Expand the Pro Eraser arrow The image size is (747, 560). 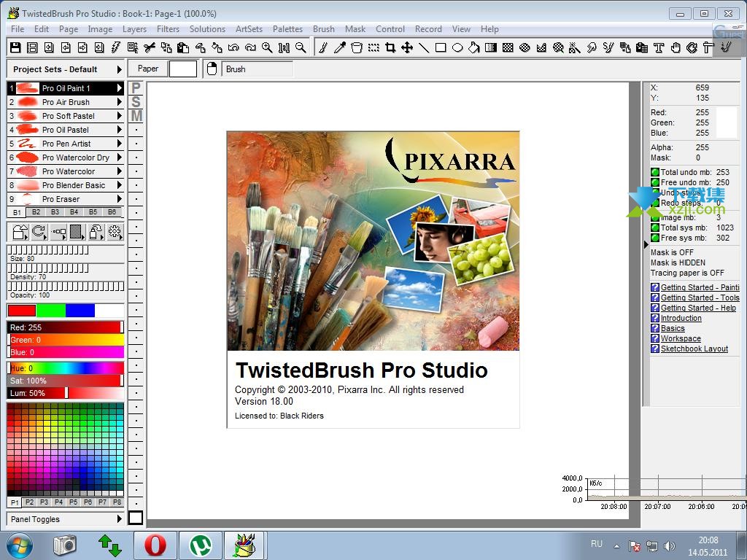[x=120, y=198]
